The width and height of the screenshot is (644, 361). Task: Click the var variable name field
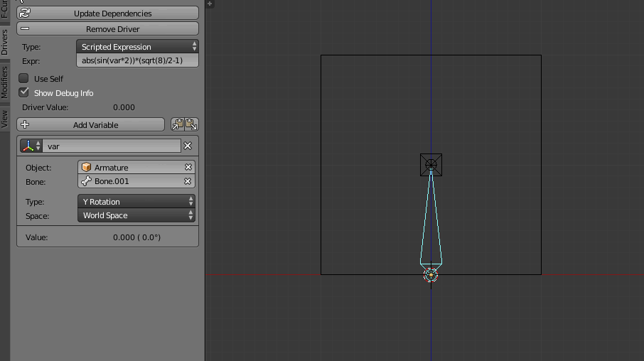(x=112, y=146)
